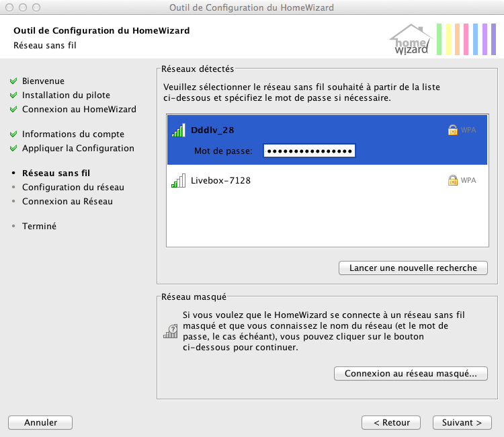This screenshot has height=437, width=504.
Task: Click the green checkmark beside Bienvenue
Action: [13, 81]
